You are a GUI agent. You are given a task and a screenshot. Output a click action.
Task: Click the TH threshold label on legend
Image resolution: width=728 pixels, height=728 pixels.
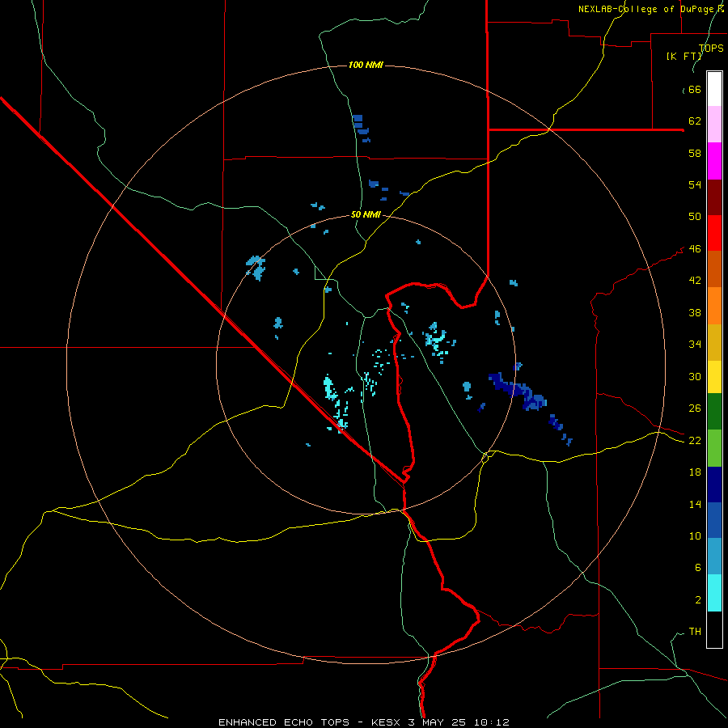click(695, 632)
